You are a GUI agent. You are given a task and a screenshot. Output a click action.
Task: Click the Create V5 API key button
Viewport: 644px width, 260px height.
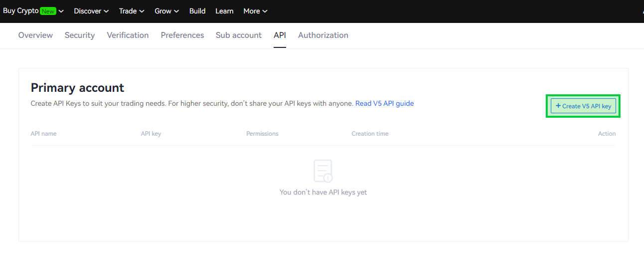click(583, 106)
